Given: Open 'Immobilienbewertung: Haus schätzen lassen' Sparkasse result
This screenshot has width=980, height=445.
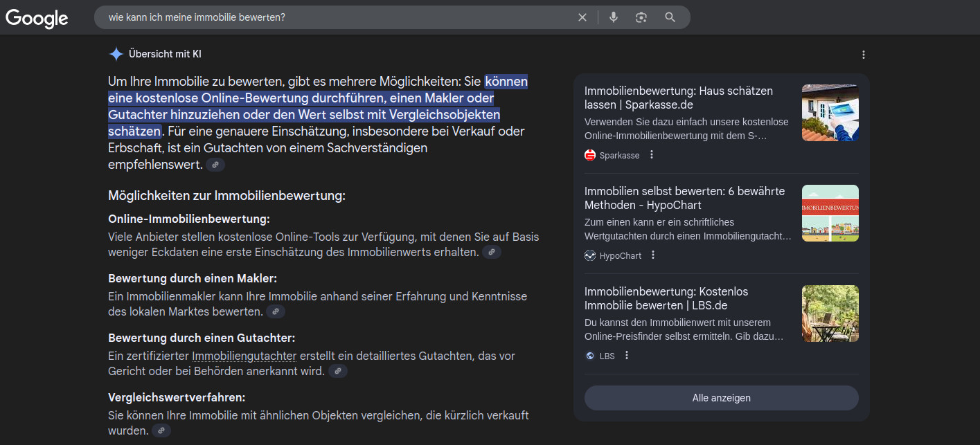Looking at the screenshot, I should [679, 98].
